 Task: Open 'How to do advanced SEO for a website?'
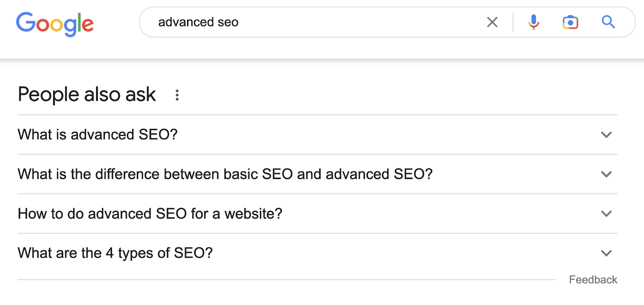click(606, 213)
